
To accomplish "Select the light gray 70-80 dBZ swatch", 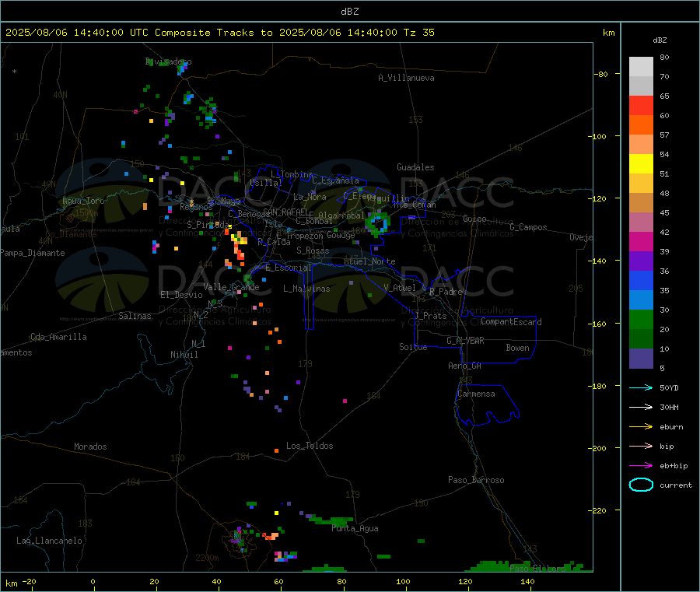I will 641,67.
